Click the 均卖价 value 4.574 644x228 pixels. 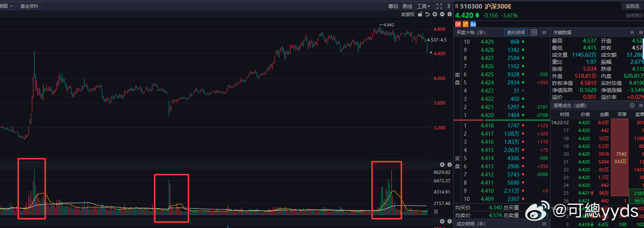495,215
